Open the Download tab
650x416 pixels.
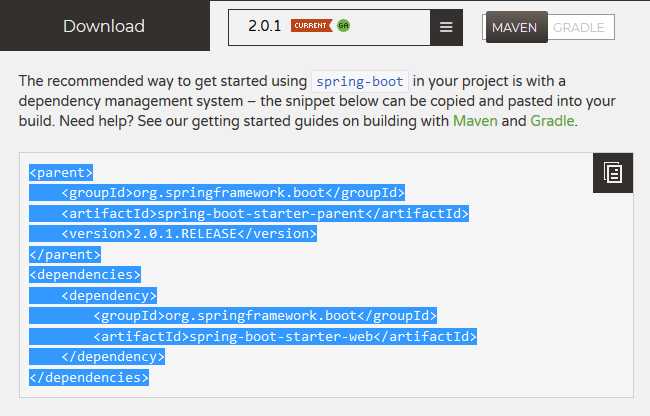point(105,26)
